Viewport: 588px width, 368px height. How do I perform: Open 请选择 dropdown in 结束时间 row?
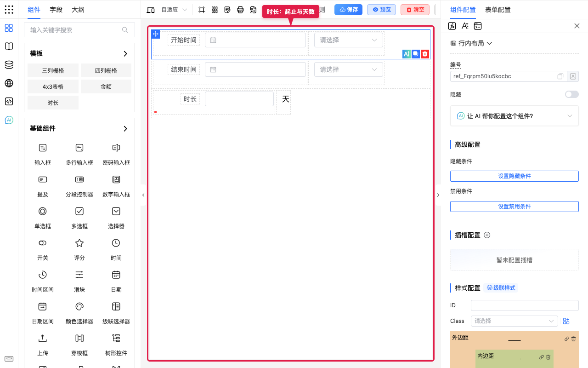coord(349,69)
